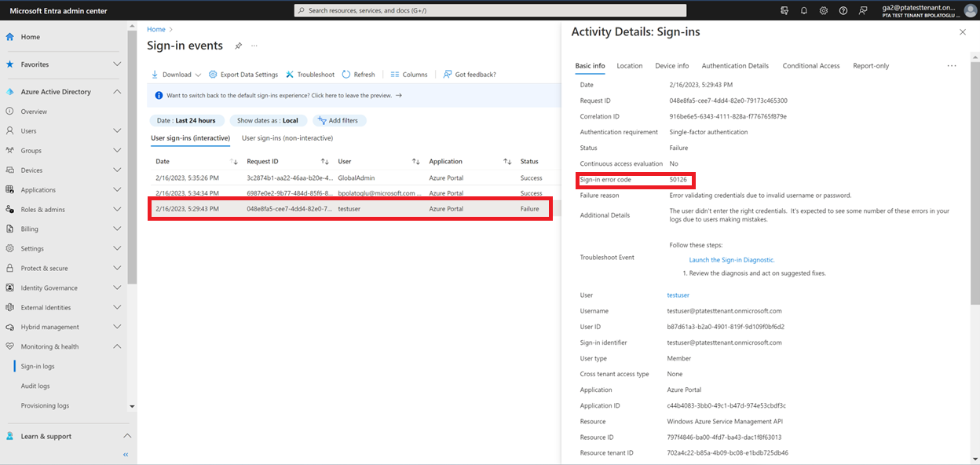Open the help question mark icon
980x465 pixels.
pos(843,11)
